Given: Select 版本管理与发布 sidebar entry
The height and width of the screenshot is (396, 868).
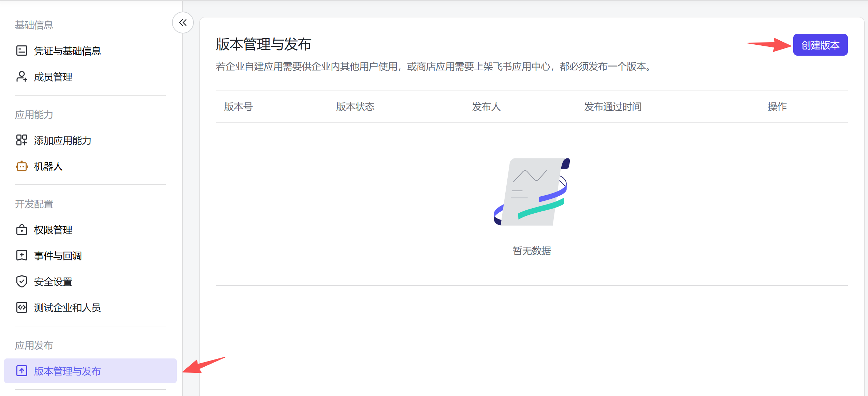Looking at the screenshot, I should point(67,371).
